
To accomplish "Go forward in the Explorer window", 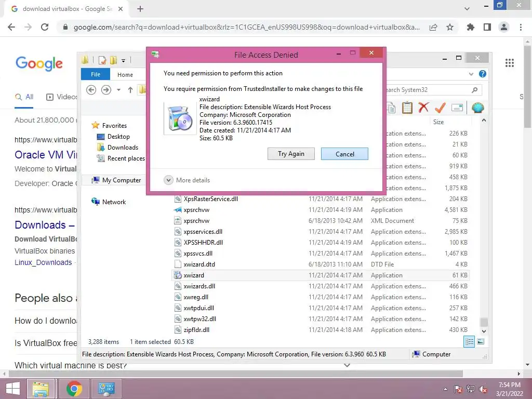I will pyautogui.click(x=106, y=89).
